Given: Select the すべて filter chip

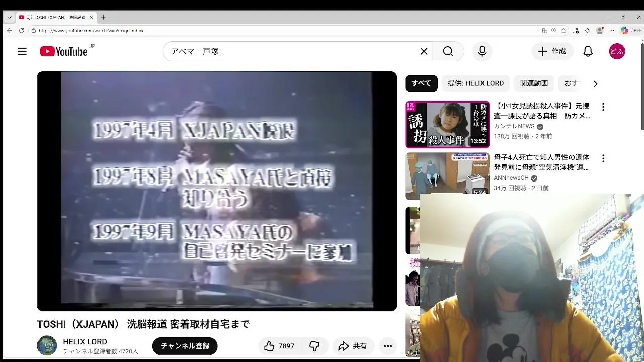Looking at the screenshot, I should (x=421, y=83).
